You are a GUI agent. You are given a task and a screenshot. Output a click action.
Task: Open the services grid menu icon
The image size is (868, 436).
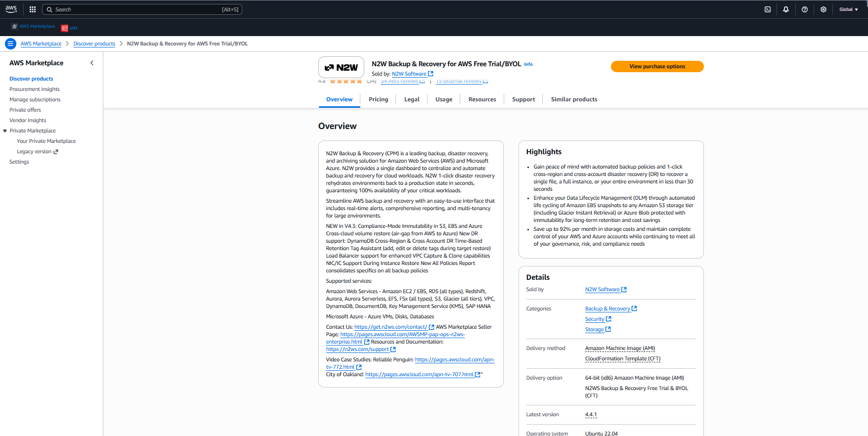pos(33,9)
